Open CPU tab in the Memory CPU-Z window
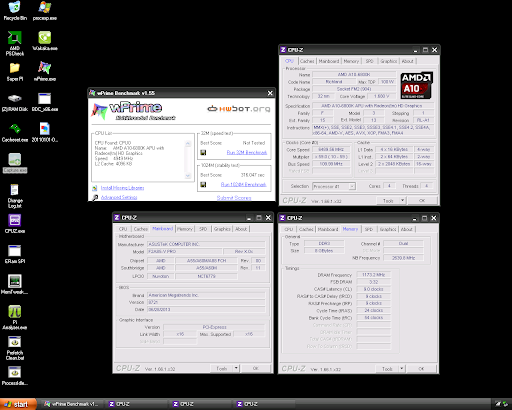 tap(289, 229)
